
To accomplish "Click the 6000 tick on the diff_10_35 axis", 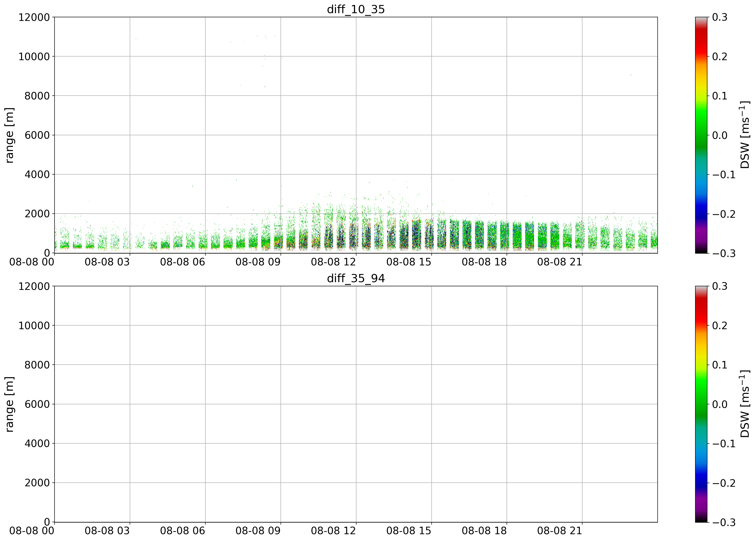I will tap(37, 135).
